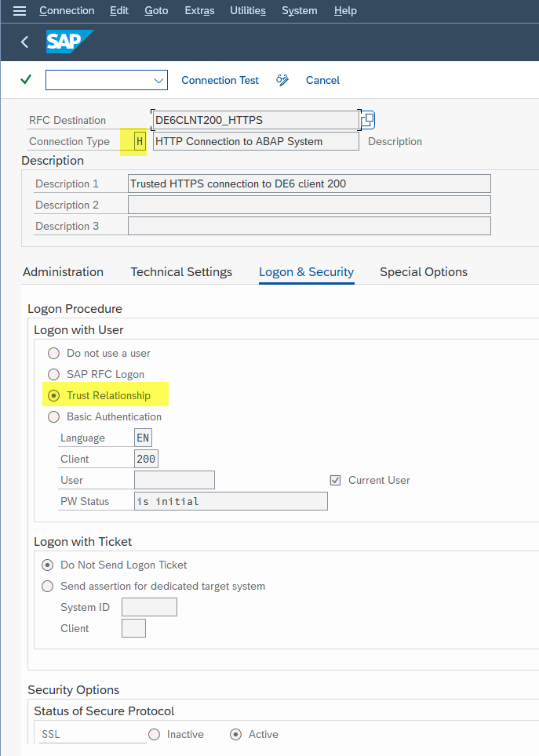Set SSL to Inactive

pyautogui.click(x=154, y=734)
